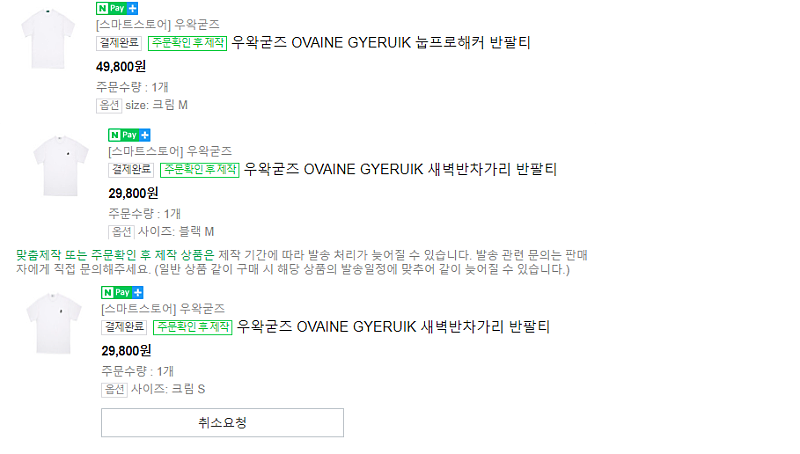The image size is (800, 454).
Task: Open the 새벽반차가리 반팔티 link for the 블랙 M order
Action: point(400,169)
